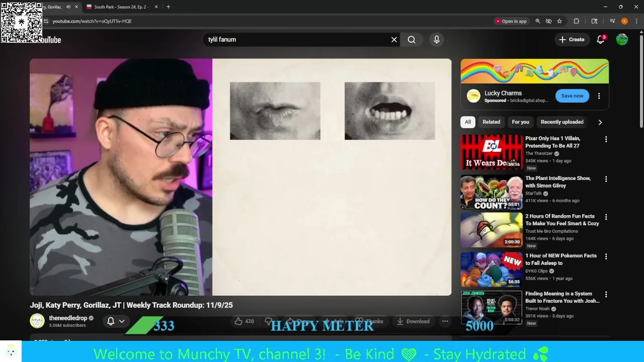Go to StarTalk channel
Screen dimensions: 644x362
[533, 193]
